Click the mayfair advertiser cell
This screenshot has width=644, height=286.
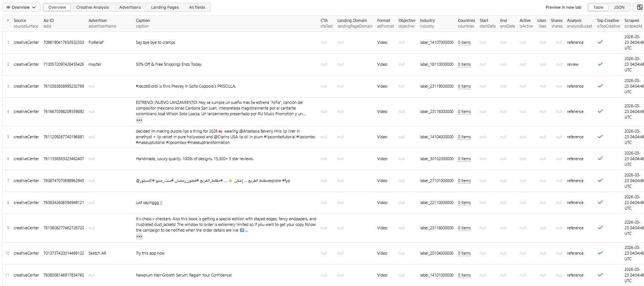[95, 64]
